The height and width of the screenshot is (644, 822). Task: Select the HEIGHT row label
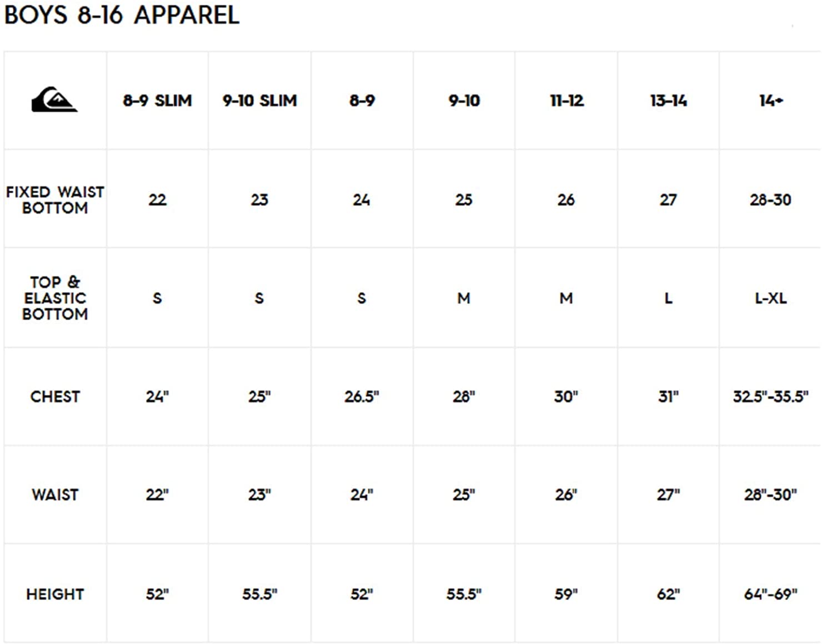pyautogui.click(x=55, y=594)
